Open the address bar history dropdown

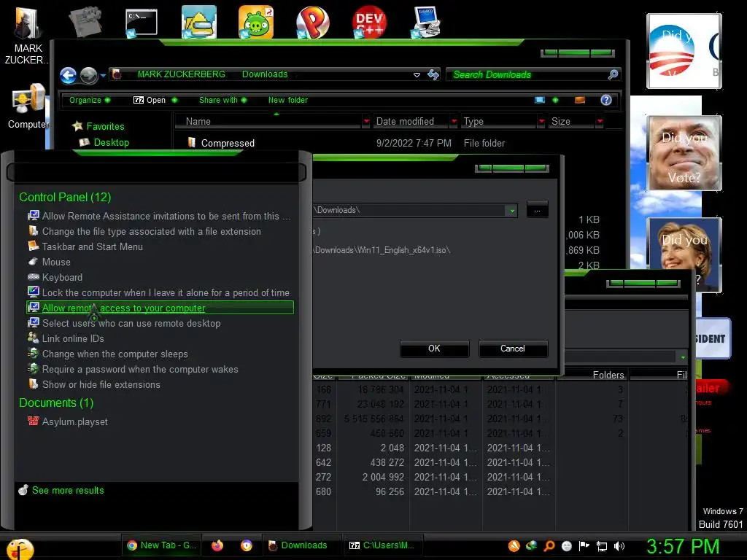tap(417, 75)
